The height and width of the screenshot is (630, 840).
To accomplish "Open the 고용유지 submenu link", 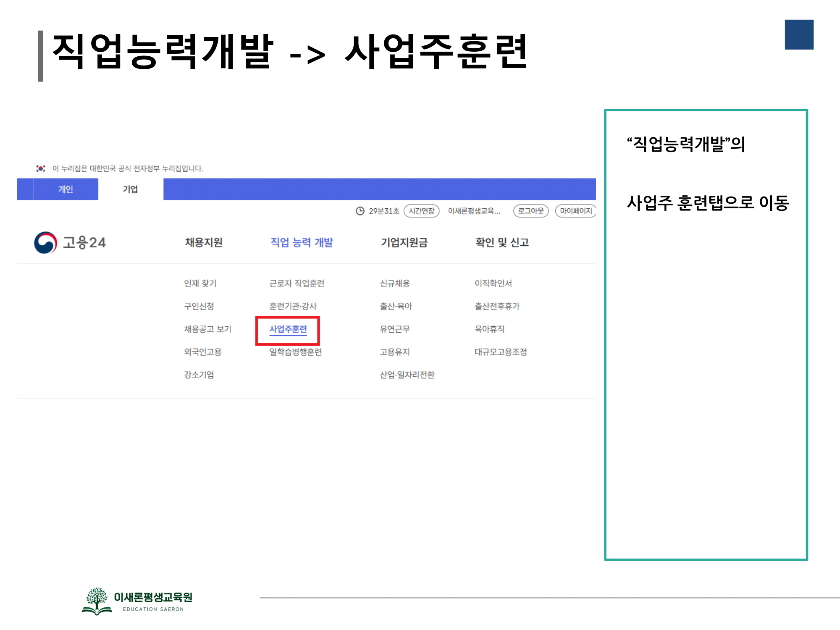I will pyautogui.click(x=395, y=352).
